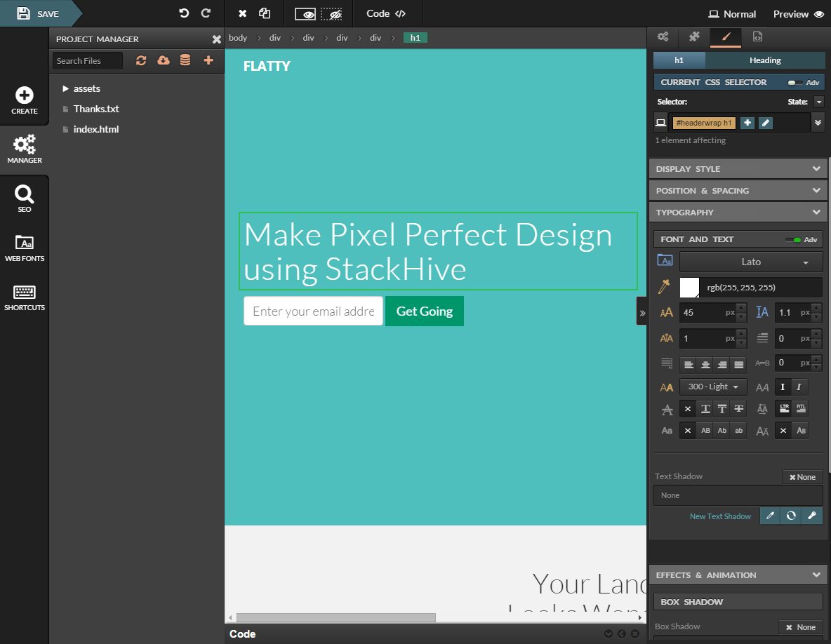Select body in the breadcrumb

pyautogui.click(x=238, y=38)
